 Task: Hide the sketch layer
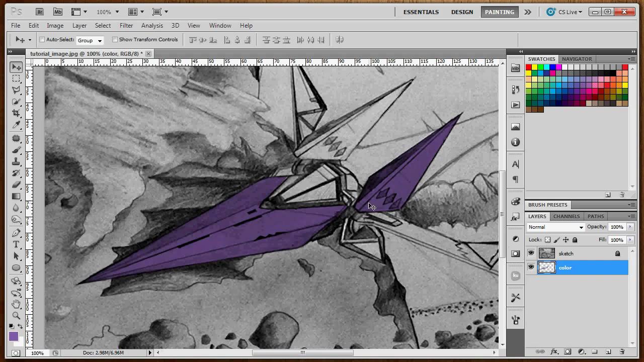tap(531, 253)
